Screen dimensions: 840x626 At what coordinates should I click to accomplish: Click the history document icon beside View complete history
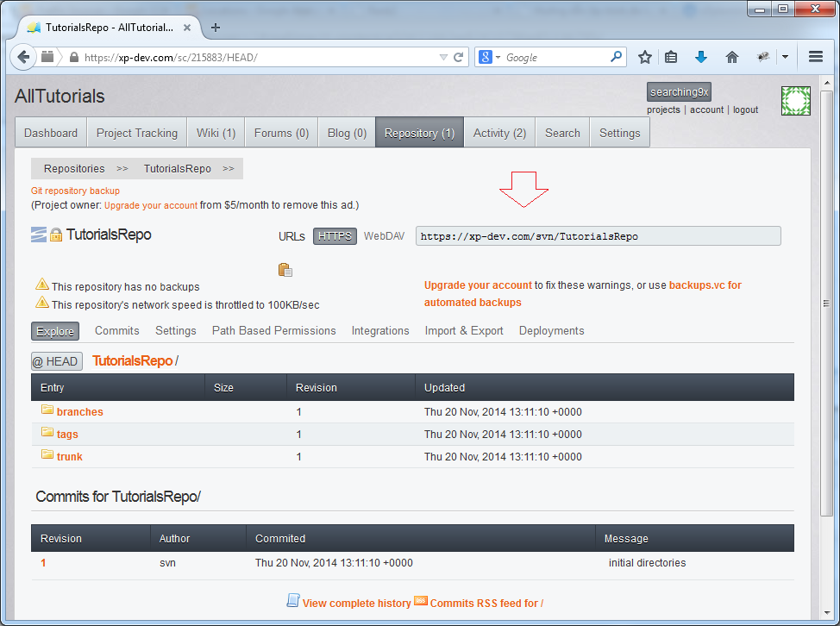pyautogui.click(x=293, y=600)
